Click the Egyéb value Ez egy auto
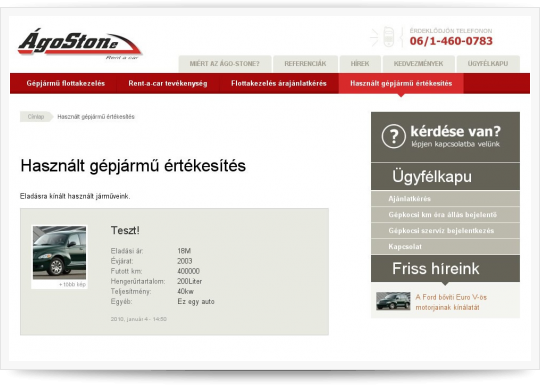Viewport: 540px width, 385px height. [196, 302]
